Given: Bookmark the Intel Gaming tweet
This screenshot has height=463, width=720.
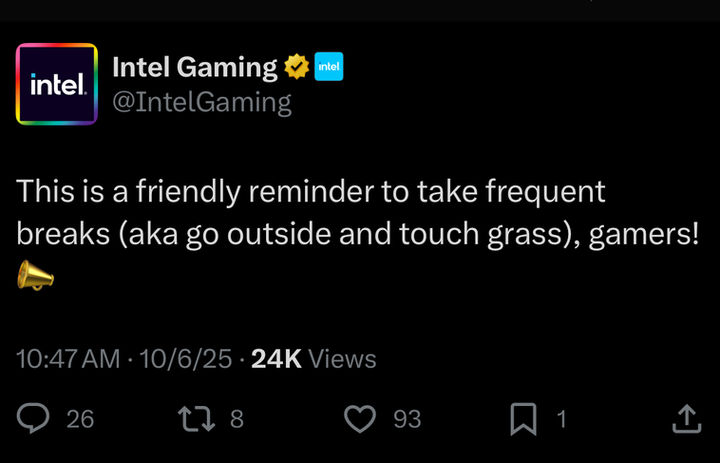Looking at the screenshot, I should pyautogui.click(x=522, y=418).
